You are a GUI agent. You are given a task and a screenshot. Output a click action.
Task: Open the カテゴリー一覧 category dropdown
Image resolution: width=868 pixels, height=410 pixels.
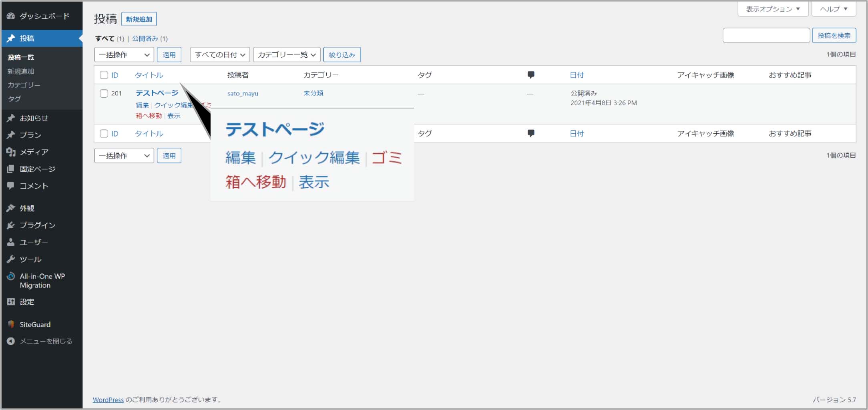287,55
